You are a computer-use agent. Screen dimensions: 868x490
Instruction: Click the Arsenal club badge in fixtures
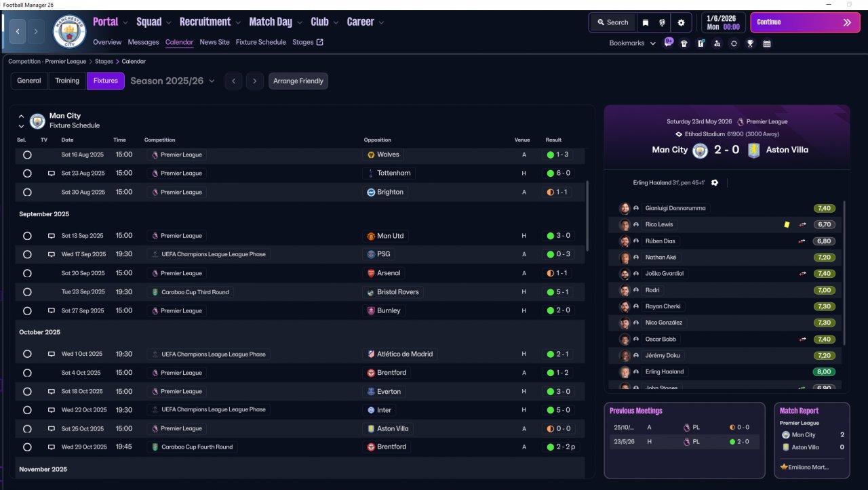371,273
